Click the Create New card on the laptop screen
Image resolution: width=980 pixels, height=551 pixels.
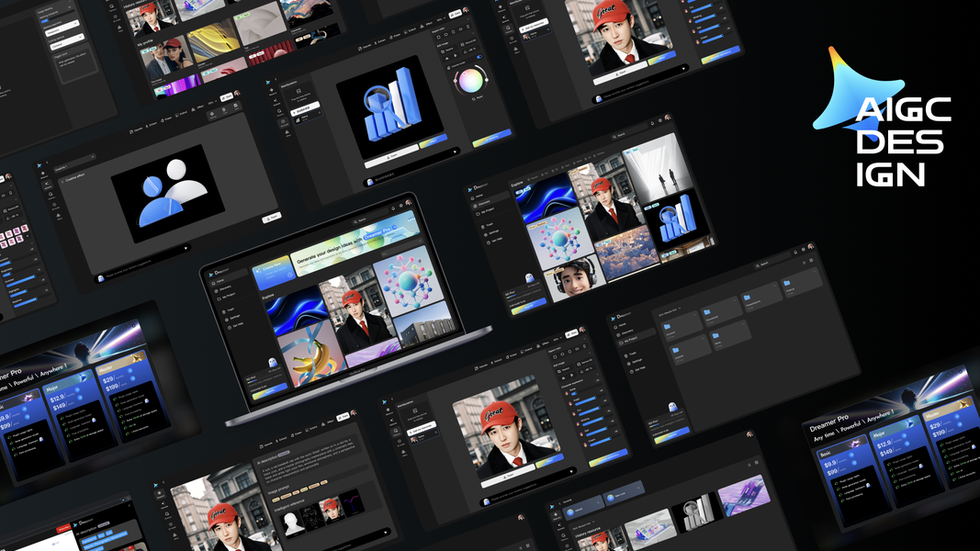[274, 273]
